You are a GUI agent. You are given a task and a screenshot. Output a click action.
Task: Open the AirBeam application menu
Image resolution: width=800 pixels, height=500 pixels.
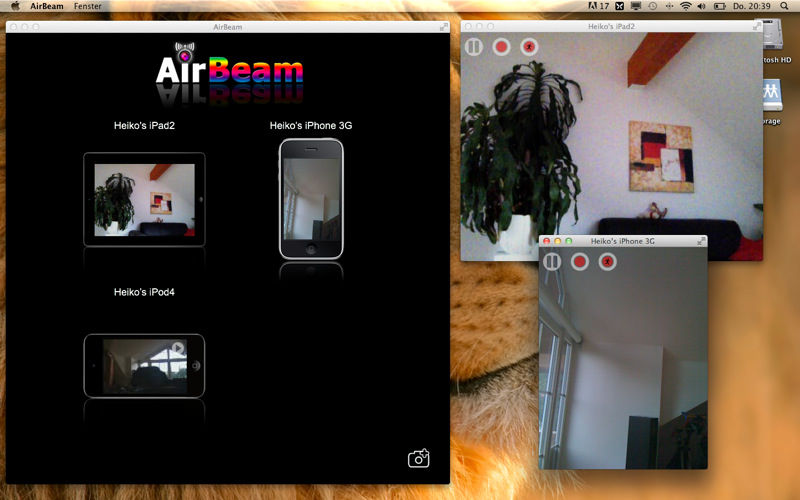tap(46, 6)
